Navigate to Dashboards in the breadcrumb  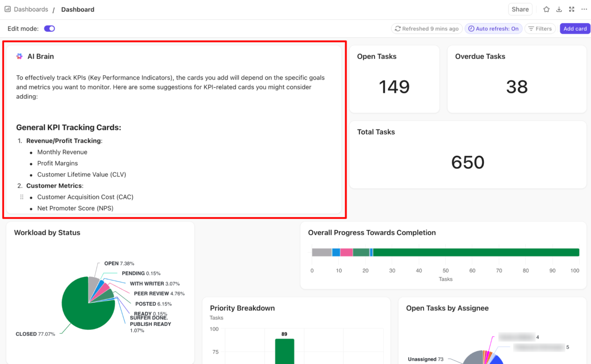coord(31,9)
